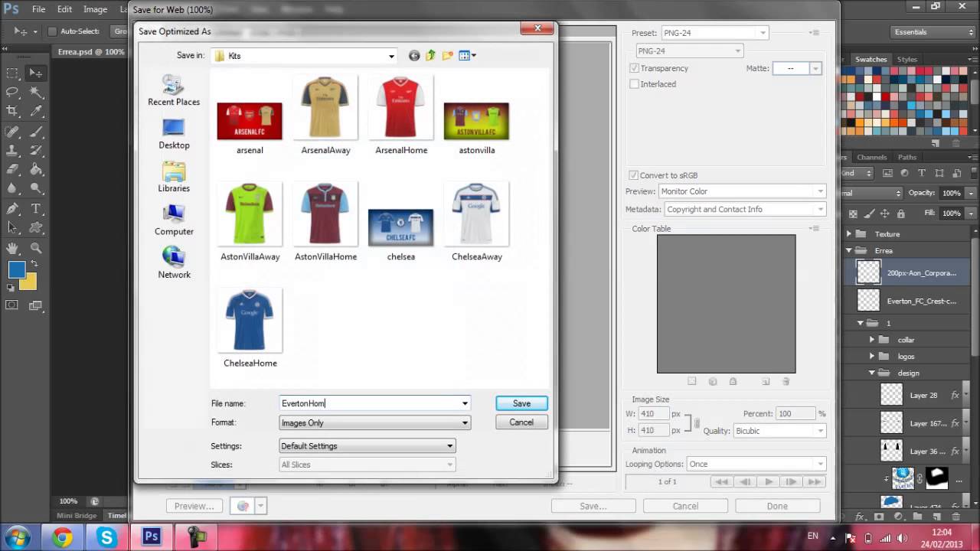Select the Rectangular Marquee tool
Image resolution: width=980 pixels, height=551 pixels.
12,73
